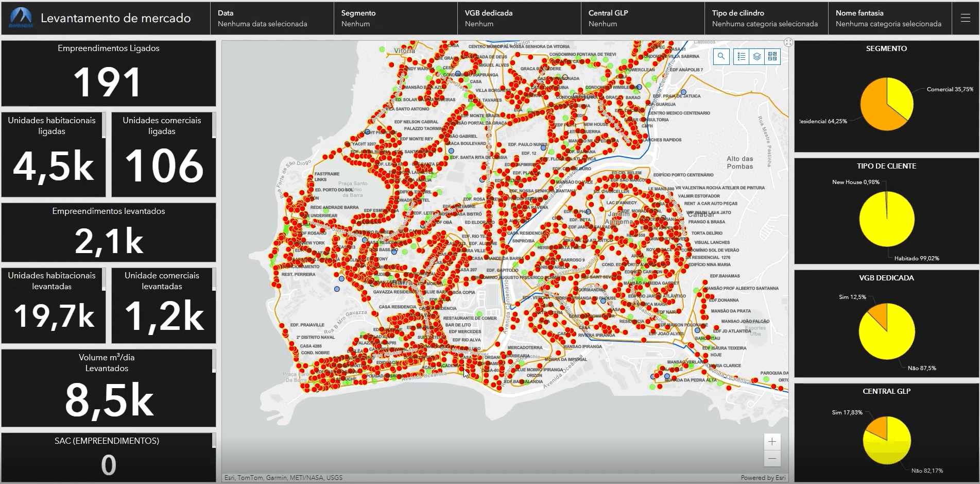Open the basemap gallery icon
The image size is (980, 484).
[x=771, y=57]
